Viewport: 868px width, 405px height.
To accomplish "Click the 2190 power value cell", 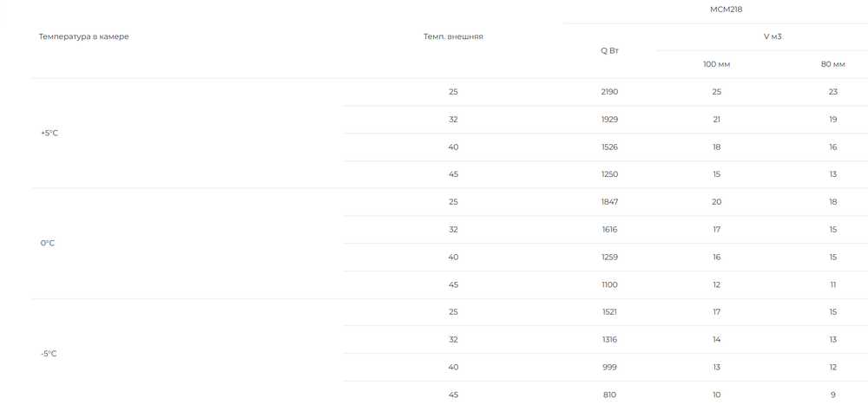I will [609, 92].
